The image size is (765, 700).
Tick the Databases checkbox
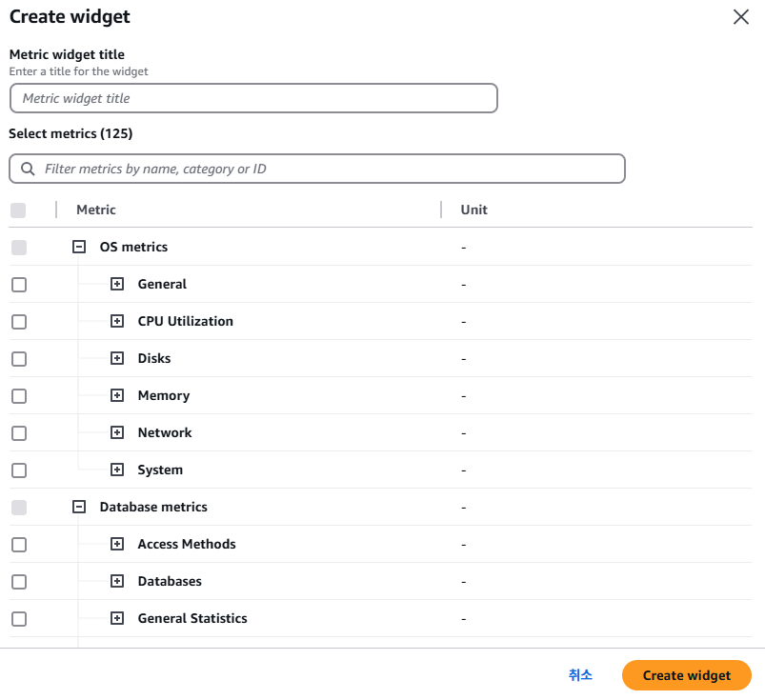point(19,582)
